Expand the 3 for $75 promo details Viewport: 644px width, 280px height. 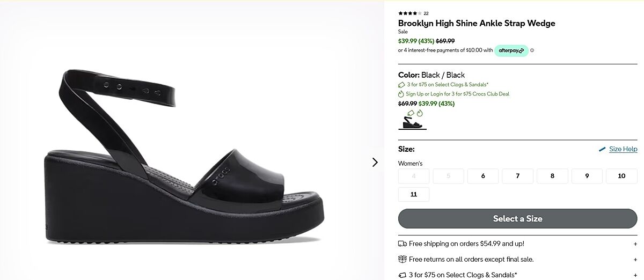point(635,275)
